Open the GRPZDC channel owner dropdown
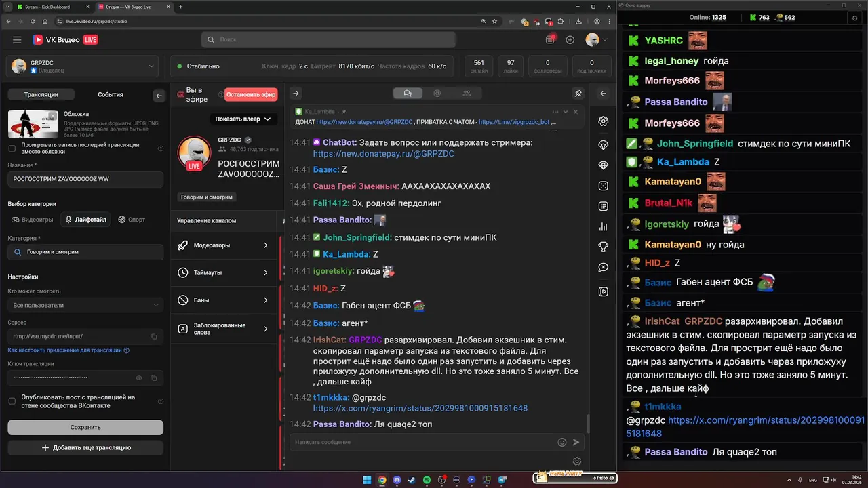 pyautogui.click(x=83, y=66)
